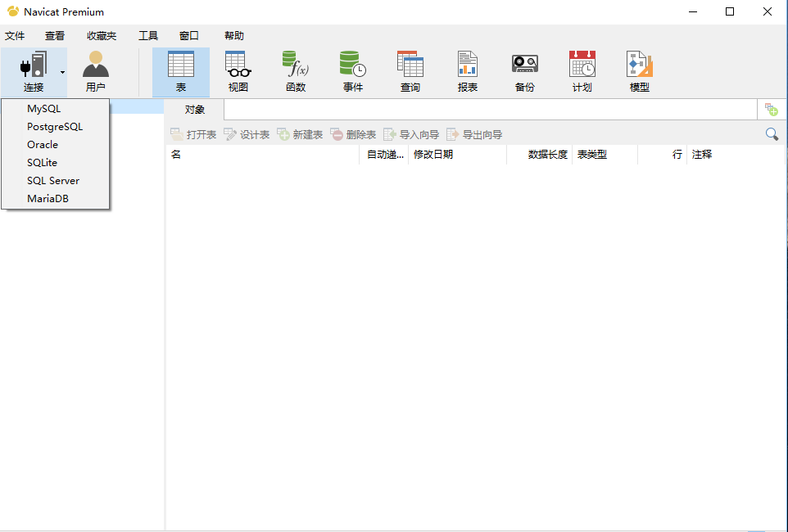The height and width of the screenshot is (532, 788).
Task: Maximize the Navicat Premium window
Action: pos(730,11)
